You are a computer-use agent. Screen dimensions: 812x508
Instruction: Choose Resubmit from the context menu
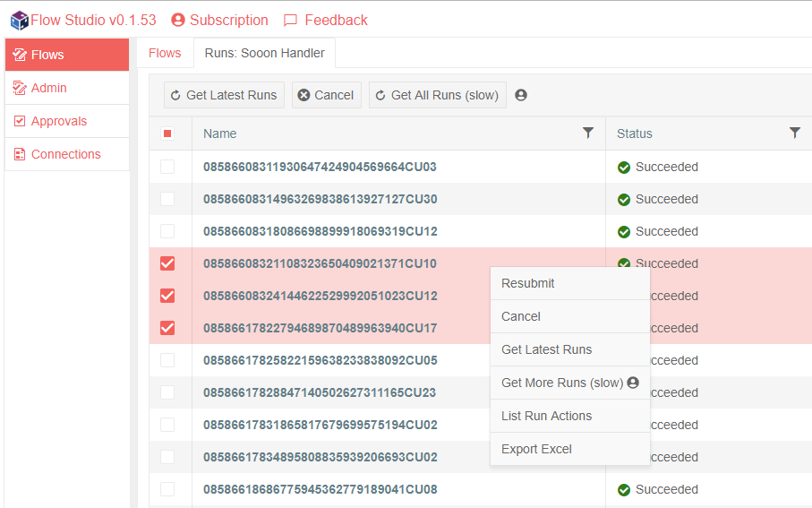point(528,283)
